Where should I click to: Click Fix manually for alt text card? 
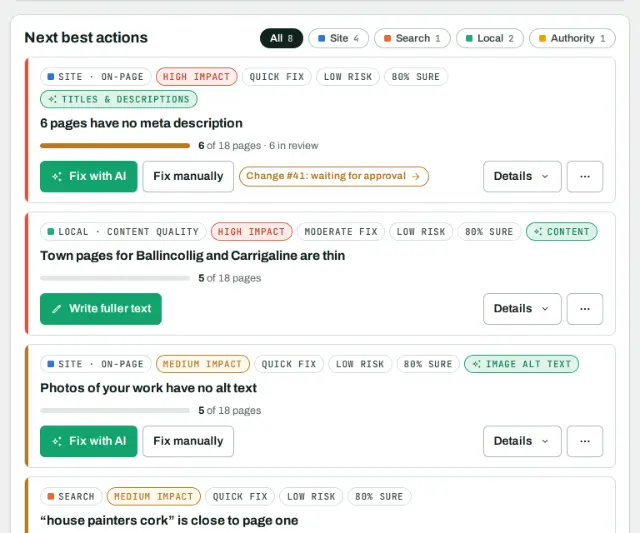[x=188, y=441]
